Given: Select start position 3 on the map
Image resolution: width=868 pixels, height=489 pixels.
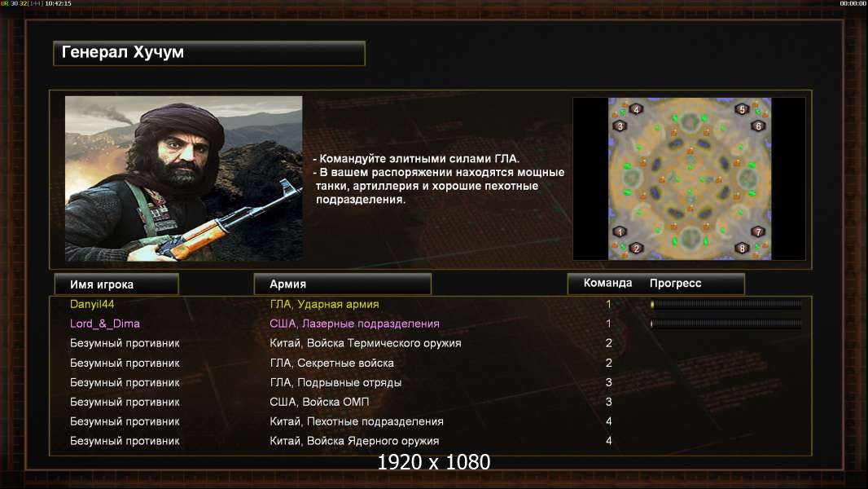Looking at the screenshot, I should 620,126.
